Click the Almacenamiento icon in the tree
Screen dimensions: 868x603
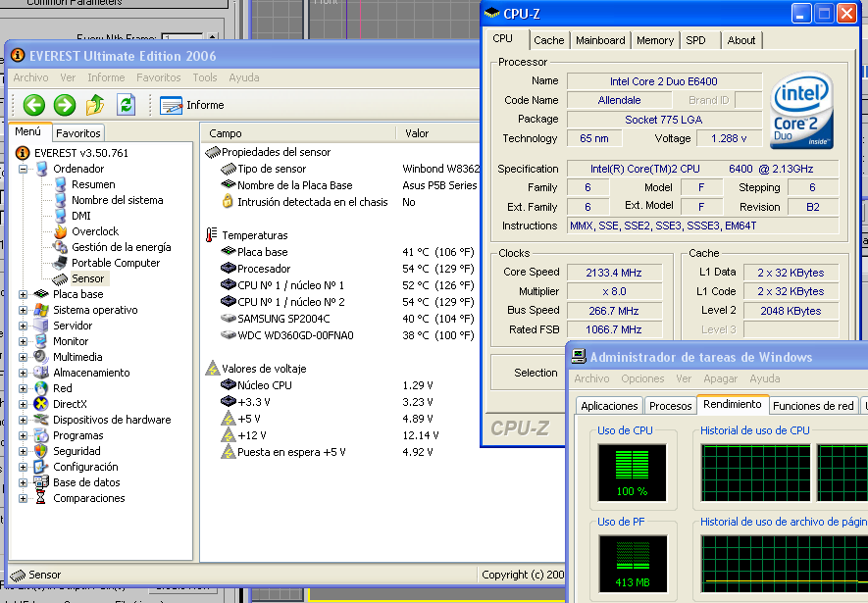pos(41,373)
